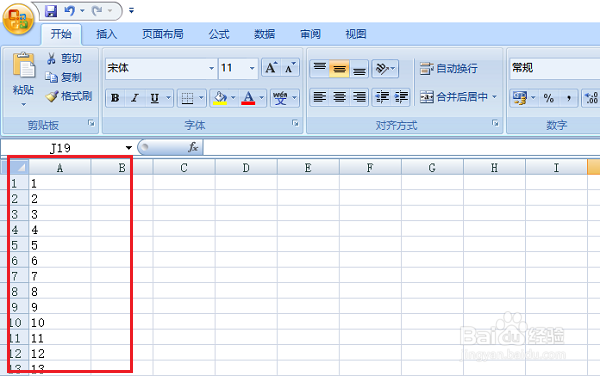Screen dimensions: 600x376
Task: Open the font size 11 dropdown
Action: click(x=252, y=68)
